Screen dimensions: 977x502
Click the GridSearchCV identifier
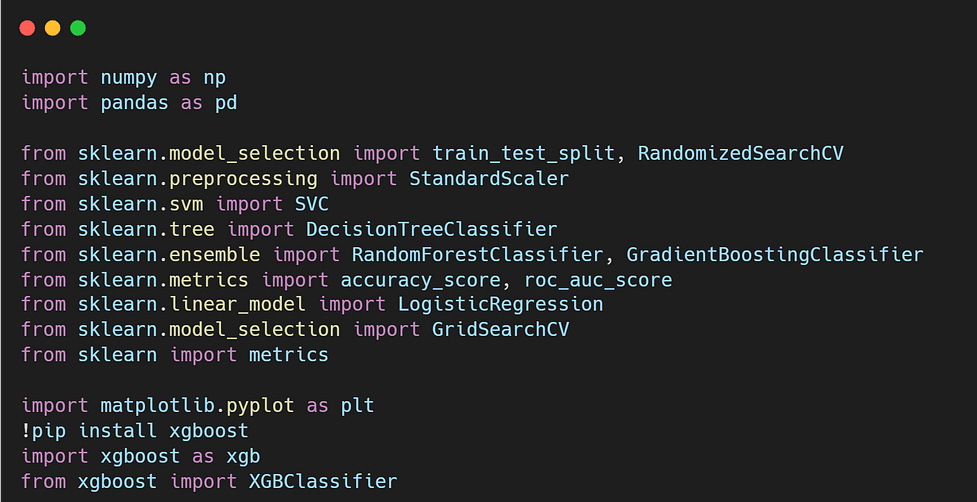tap(500, 330)
